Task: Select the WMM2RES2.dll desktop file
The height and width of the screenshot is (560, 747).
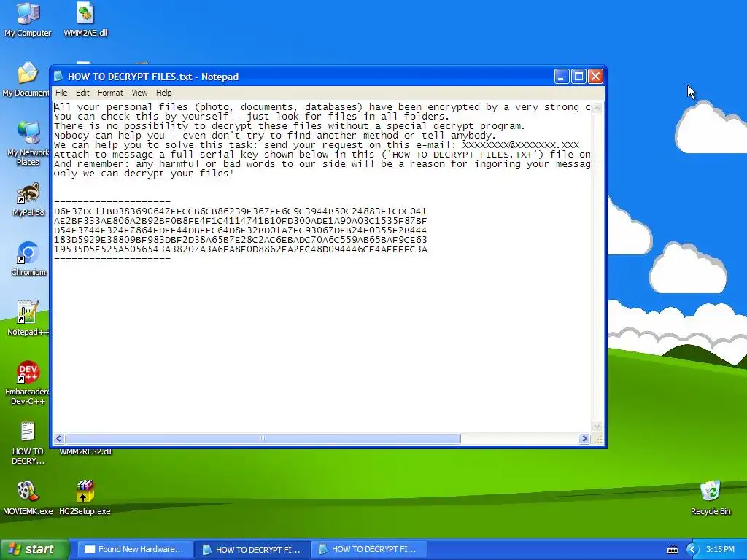Action: tap(85, 451)
